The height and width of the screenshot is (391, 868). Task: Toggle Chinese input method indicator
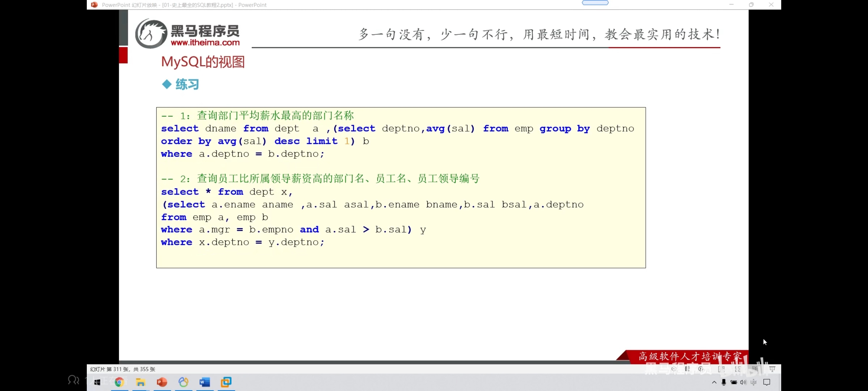point(753,382)
